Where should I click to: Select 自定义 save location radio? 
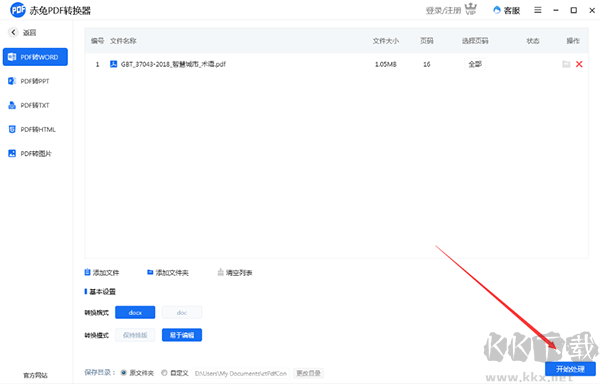(x=164, y=373)
